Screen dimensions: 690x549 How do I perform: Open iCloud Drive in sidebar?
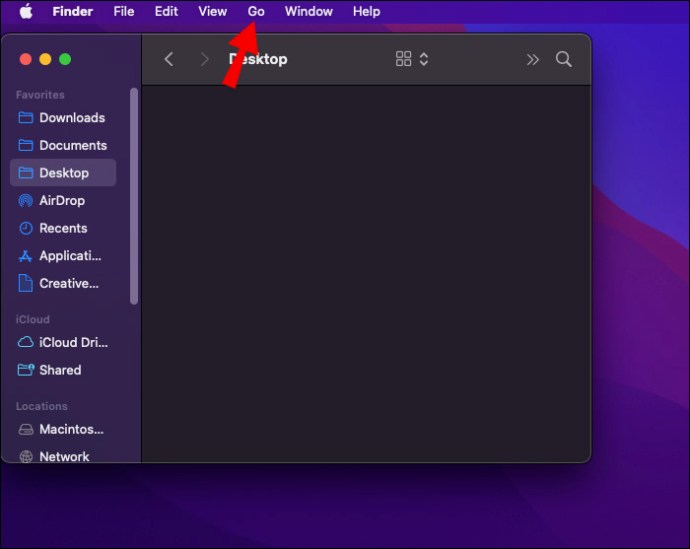pos(63,342)
